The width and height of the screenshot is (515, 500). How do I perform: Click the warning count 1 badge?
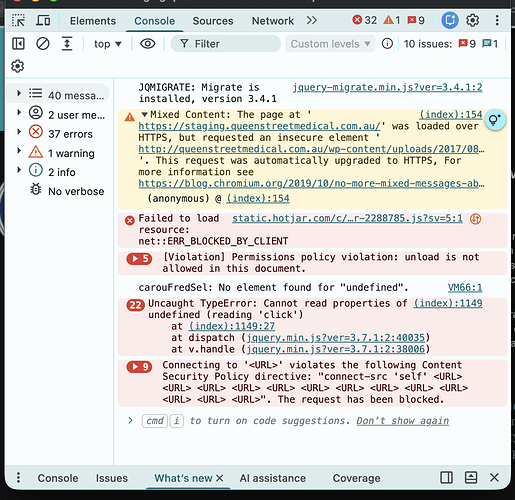point(392,20)
